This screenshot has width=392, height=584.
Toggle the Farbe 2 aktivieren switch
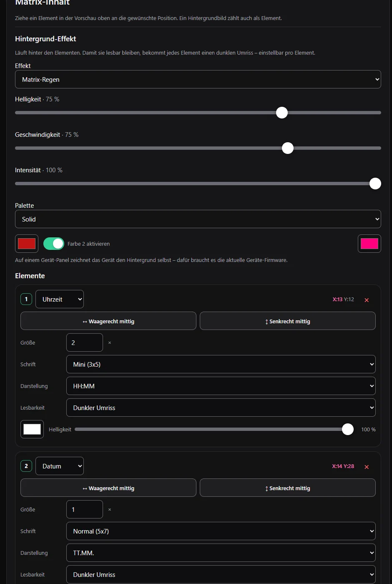click(x=54, y=244)
